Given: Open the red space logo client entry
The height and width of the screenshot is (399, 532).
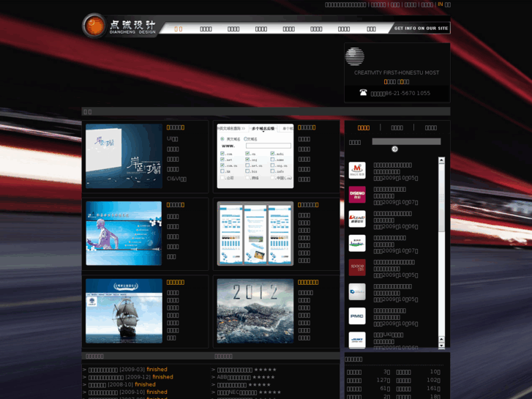Looking at the screenshot, I should pyautogui.click(x=357, y=267).
